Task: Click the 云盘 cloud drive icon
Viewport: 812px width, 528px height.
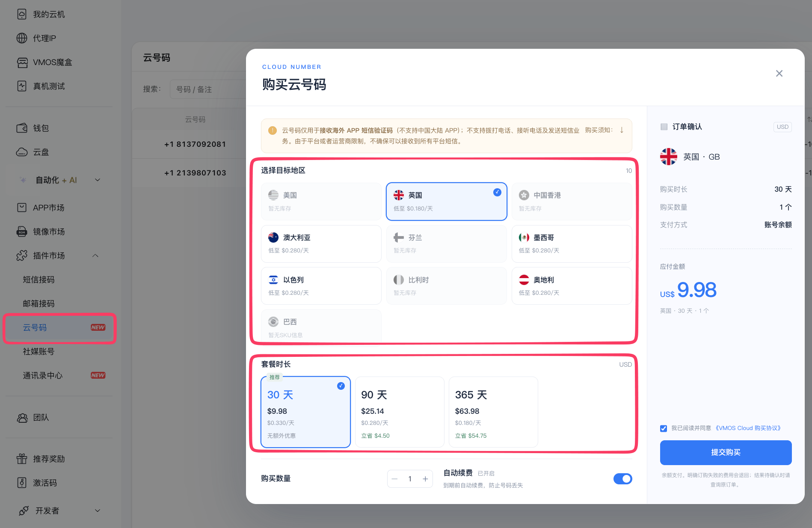Action: click(22, 152)
